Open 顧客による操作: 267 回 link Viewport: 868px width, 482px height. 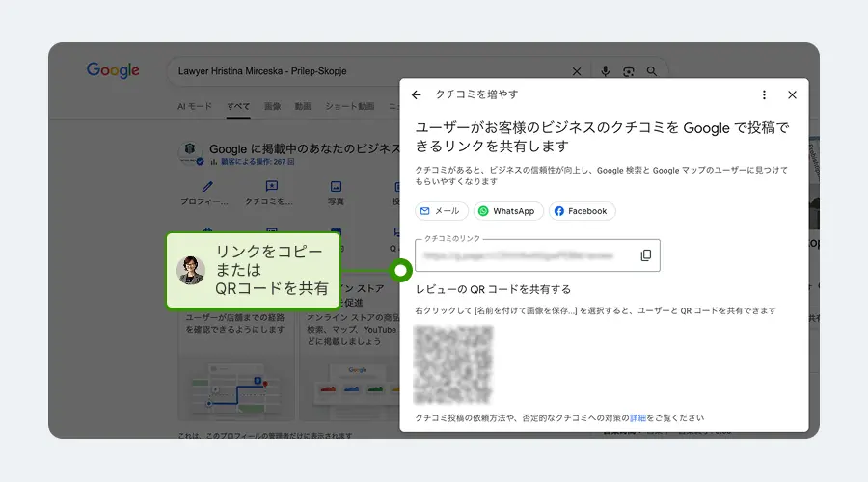[x=258, y=162]
